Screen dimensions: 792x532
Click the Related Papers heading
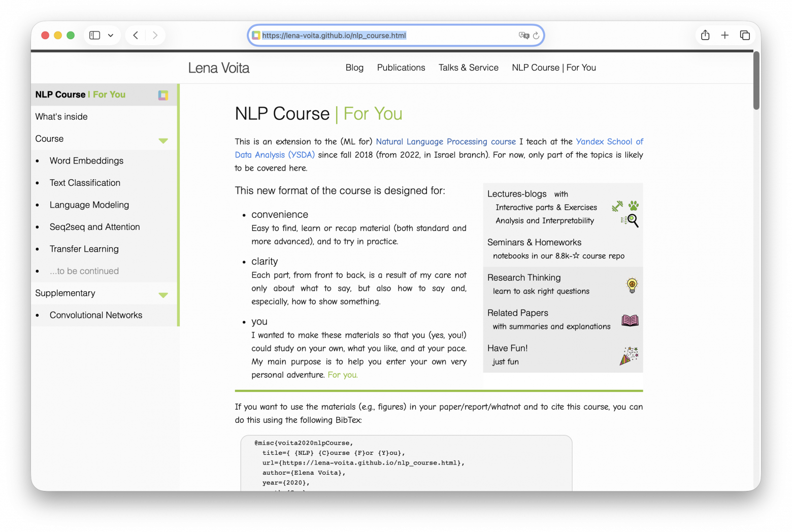(x=518, y=313)
